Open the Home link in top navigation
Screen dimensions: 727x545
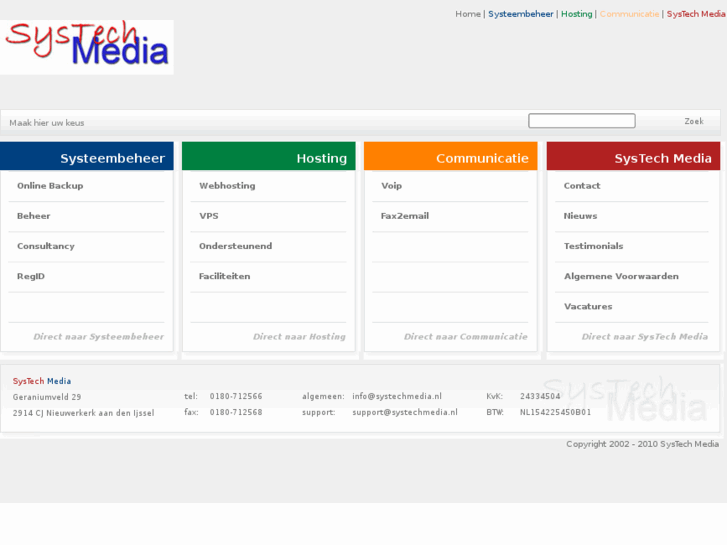coord(468,14)
